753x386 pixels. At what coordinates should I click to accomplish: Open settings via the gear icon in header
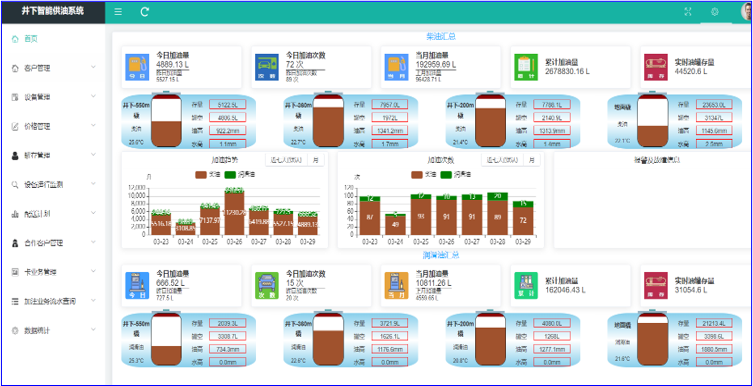click(x=715, y=12)
